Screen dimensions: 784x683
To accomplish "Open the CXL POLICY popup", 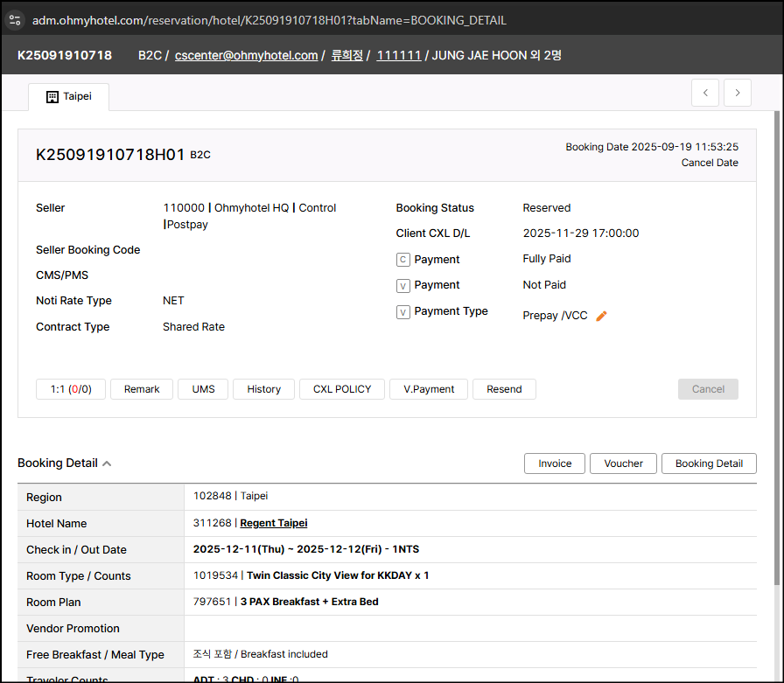I will pyautogui.click(x=342, y=389).
